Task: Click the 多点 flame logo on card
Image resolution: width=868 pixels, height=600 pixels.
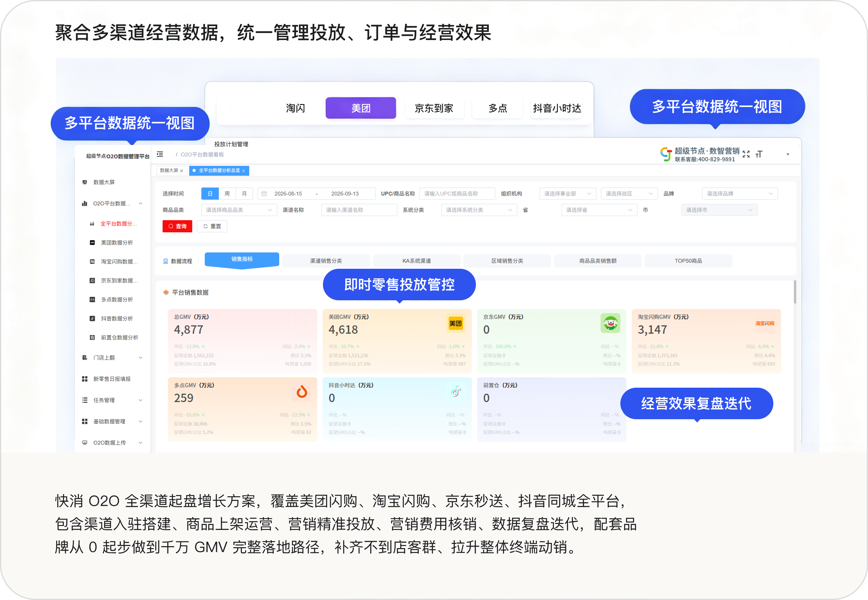Action: click(x=302, y=392)
